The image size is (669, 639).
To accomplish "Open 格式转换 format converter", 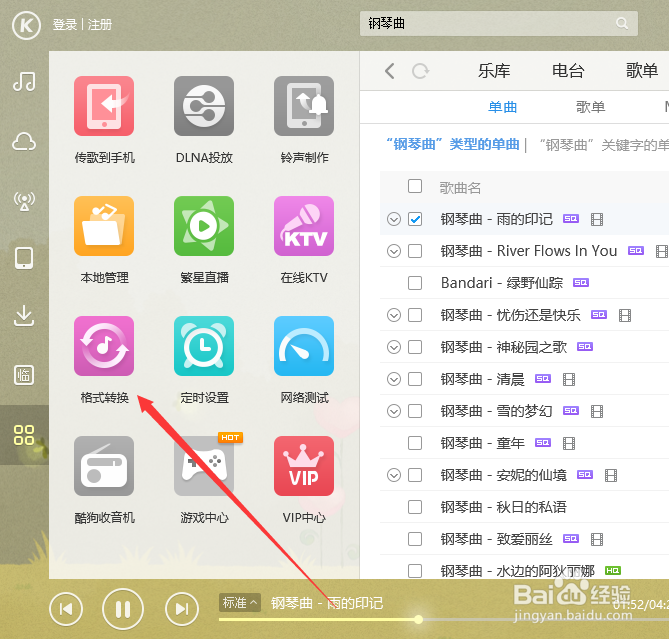I will 104,346.
